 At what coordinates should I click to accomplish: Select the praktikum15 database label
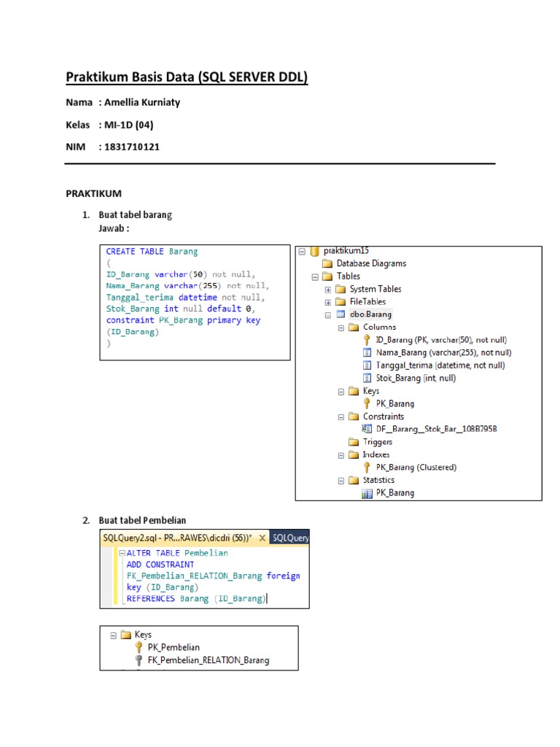(346, 251)
